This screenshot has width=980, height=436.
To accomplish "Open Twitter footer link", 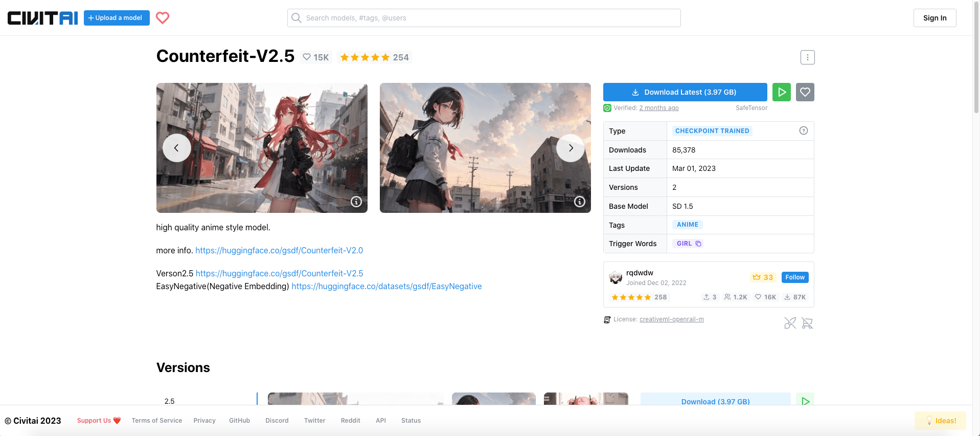I will pyautogui.click(x=314, y=421).
